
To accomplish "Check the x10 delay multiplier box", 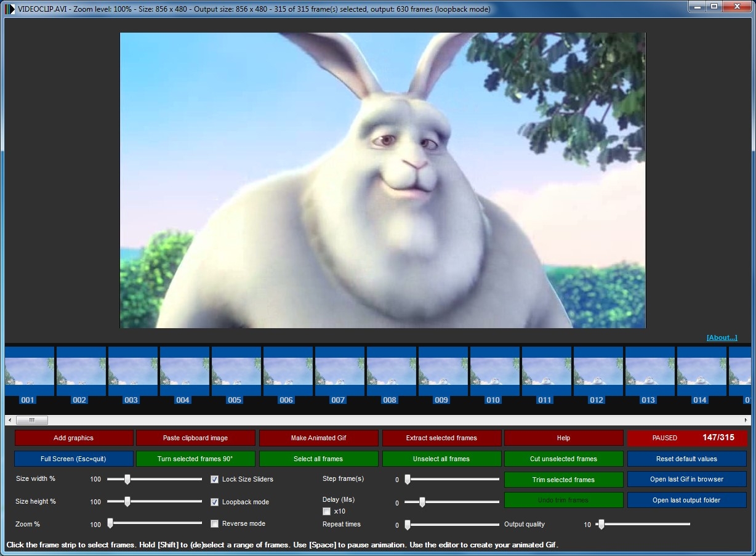I will point(327,511).
